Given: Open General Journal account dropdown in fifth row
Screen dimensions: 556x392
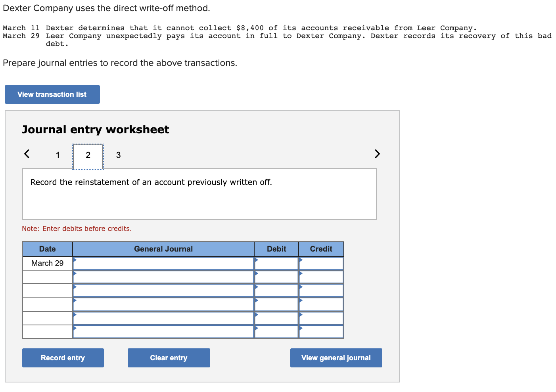Looking at the screenshot, I should pos(163,318).
